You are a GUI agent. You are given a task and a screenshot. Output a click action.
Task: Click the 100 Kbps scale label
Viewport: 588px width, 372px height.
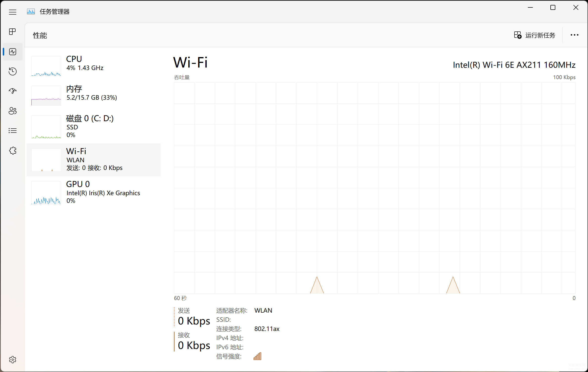[x=564, y=77]
